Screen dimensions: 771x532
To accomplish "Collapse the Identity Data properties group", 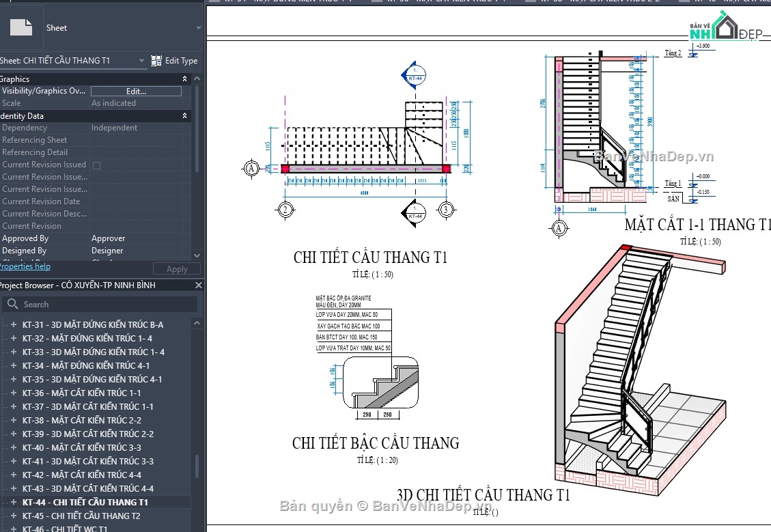I will [184, 116].
